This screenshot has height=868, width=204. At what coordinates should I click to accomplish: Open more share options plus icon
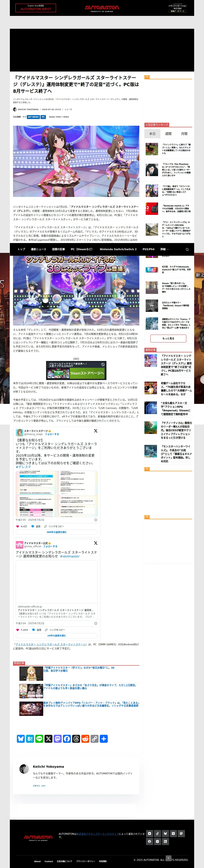(104, 739)
